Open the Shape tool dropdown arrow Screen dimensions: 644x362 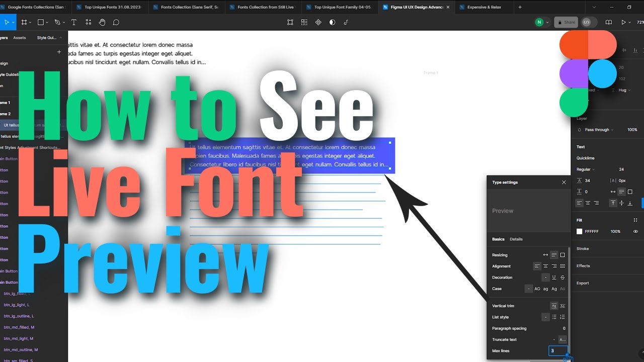tap(48, 22)
